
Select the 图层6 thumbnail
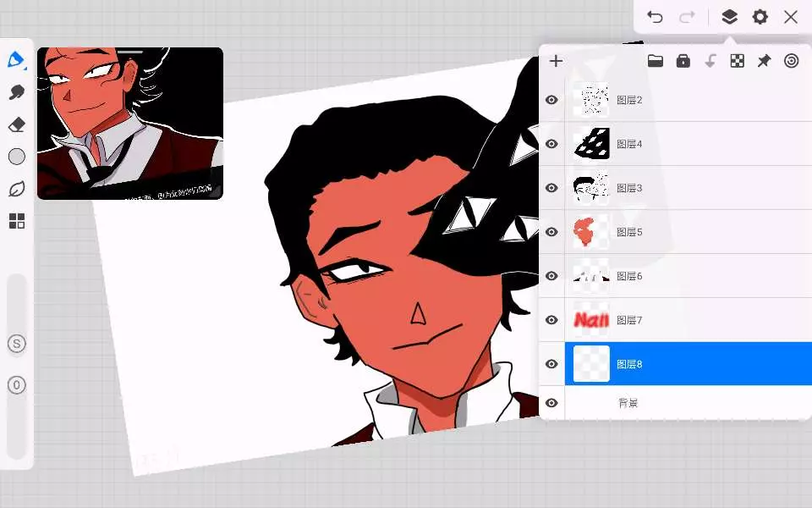591,276
